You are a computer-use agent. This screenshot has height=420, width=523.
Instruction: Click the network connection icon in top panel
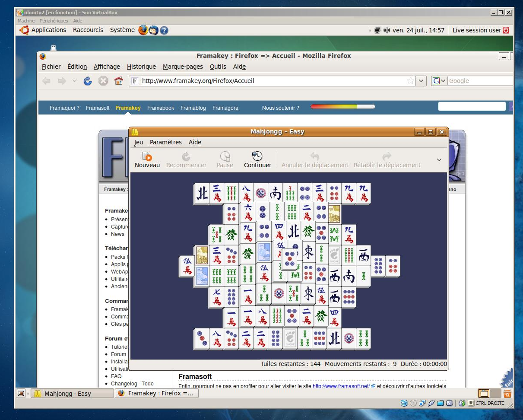point(377,30)
